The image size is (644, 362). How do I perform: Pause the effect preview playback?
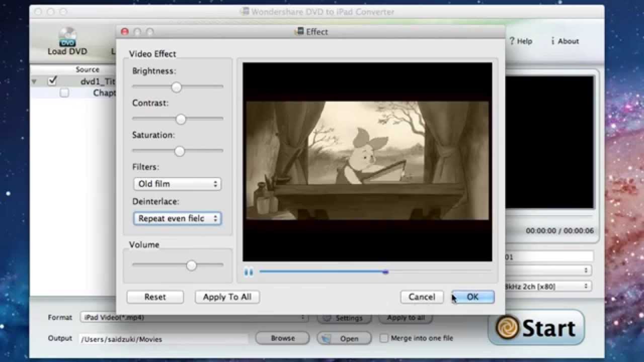(249, 272)
